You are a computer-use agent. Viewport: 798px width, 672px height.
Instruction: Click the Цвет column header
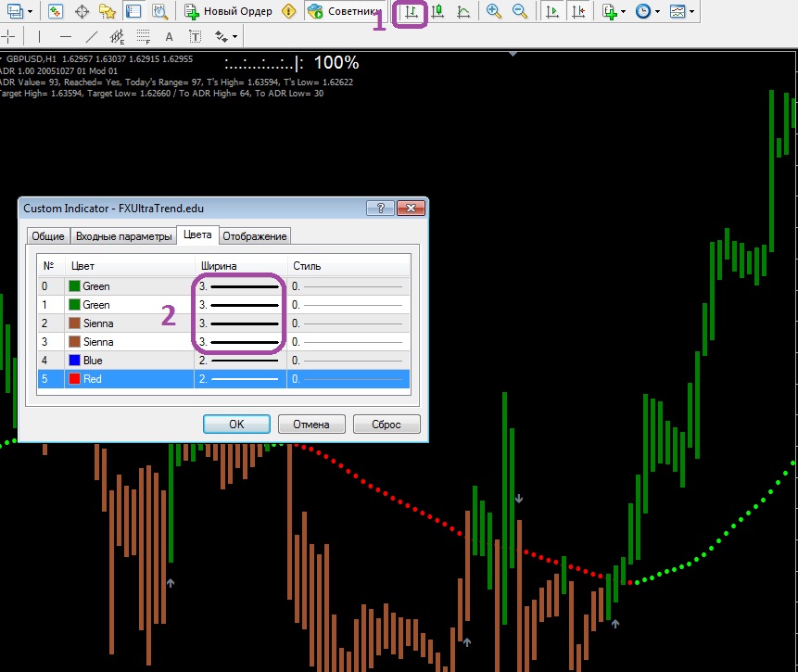click(129, 266)
